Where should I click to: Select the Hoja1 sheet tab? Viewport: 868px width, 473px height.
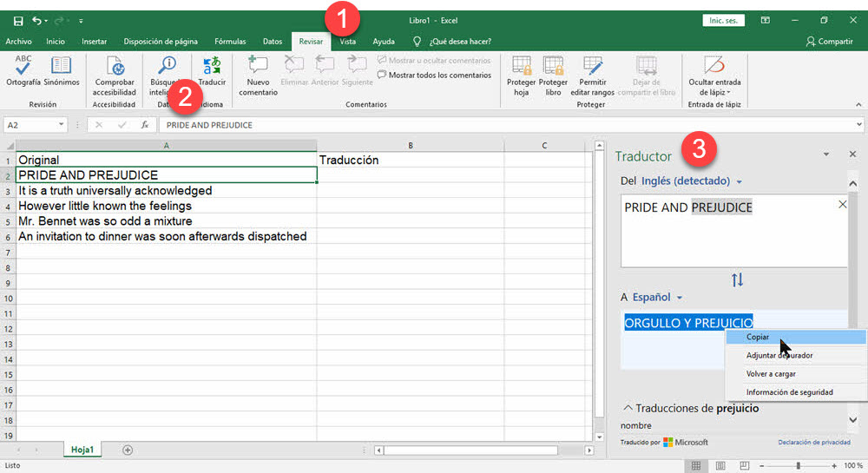[82, 450]
